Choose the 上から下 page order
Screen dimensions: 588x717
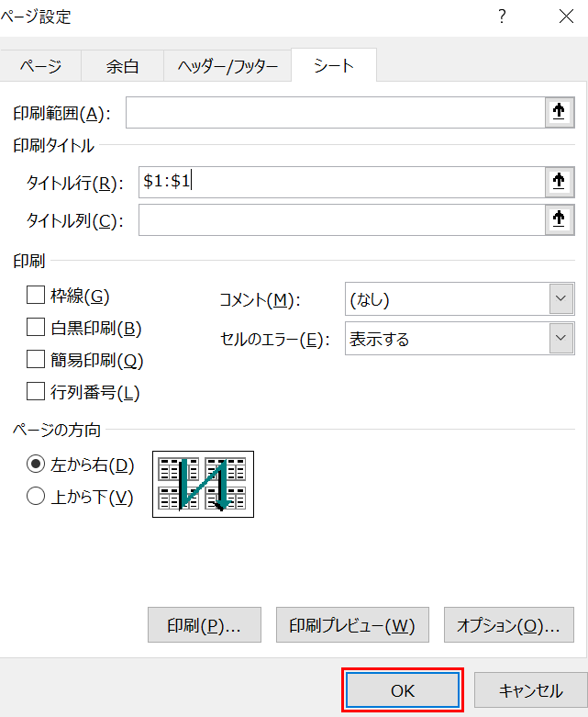click(x=37, y=498)
